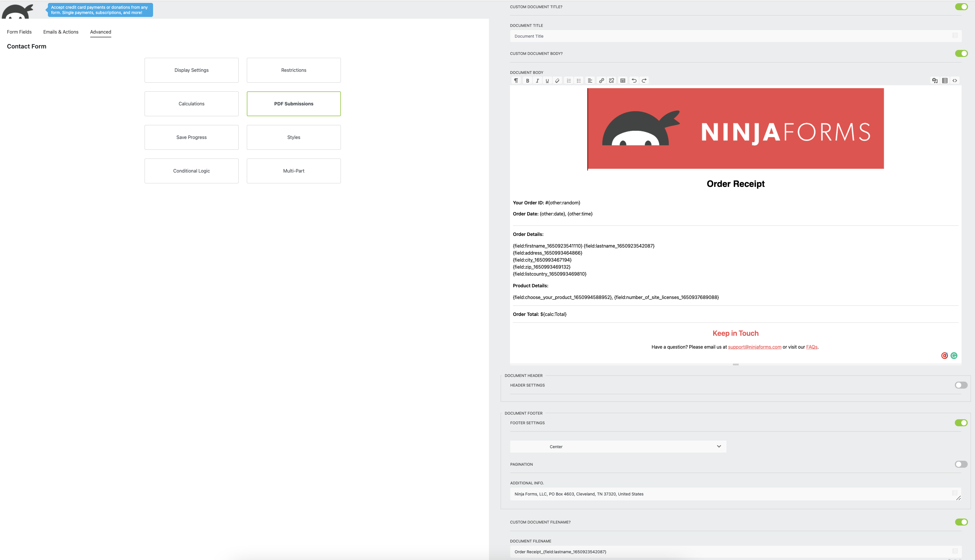Open the footer alignment dropdown set to Center
The width and height of the screenshot is (975, 560).
click(x=618, y=446)
